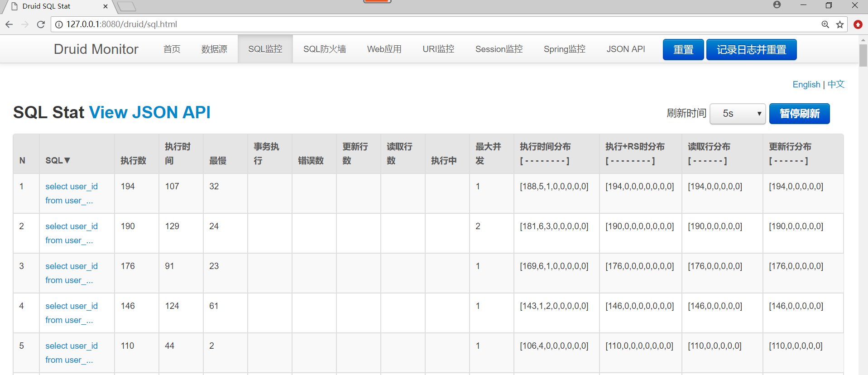Open SQL link in row 2

pos(72,233)
